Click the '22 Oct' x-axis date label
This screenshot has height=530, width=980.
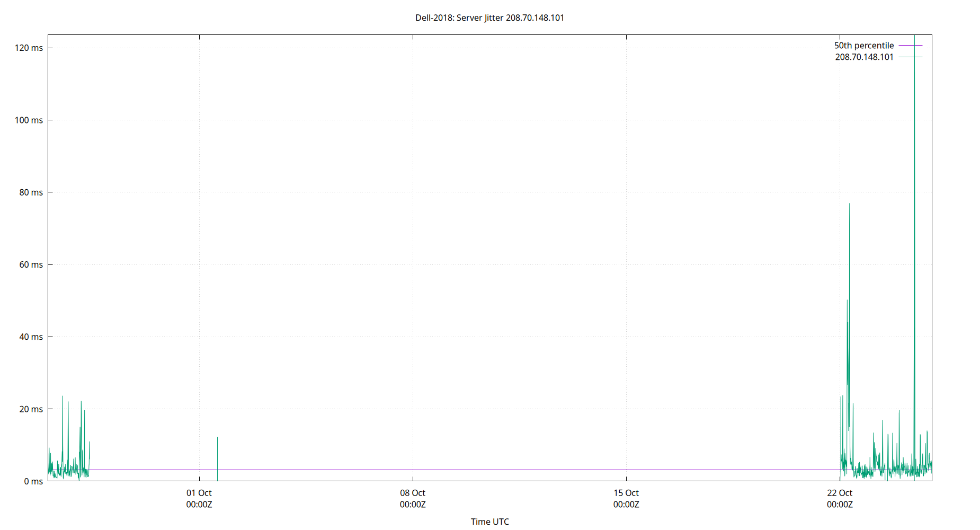coord(840,493)
